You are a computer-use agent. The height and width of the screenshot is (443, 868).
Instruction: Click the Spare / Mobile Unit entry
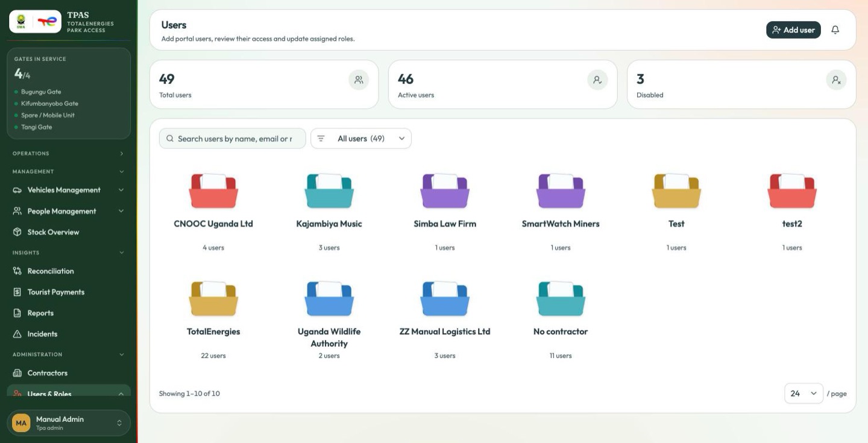point(48,115)
